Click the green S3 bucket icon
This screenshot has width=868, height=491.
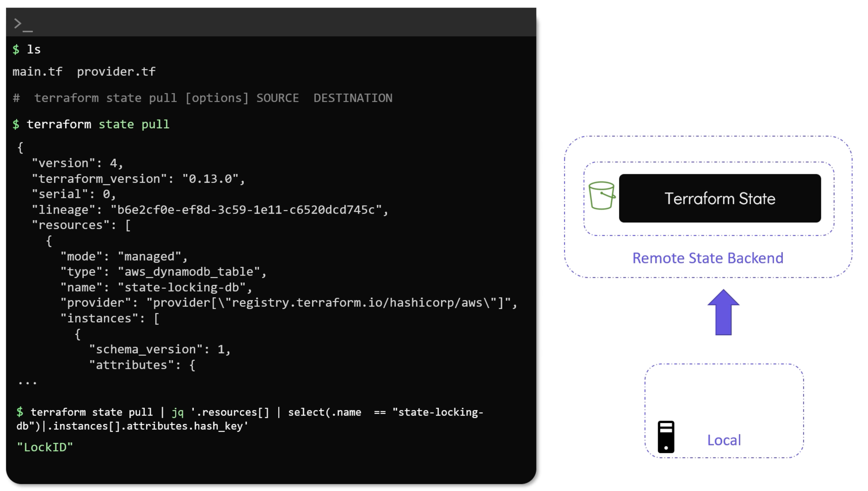pyautogui.click(x=602, y=196)
